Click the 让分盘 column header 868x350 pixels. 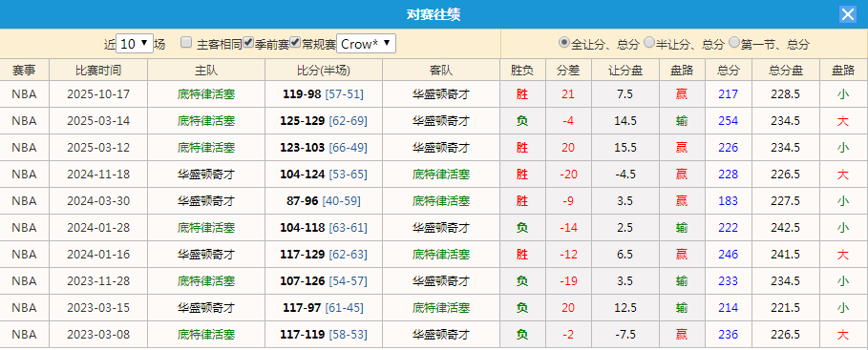tap(625, 71)
